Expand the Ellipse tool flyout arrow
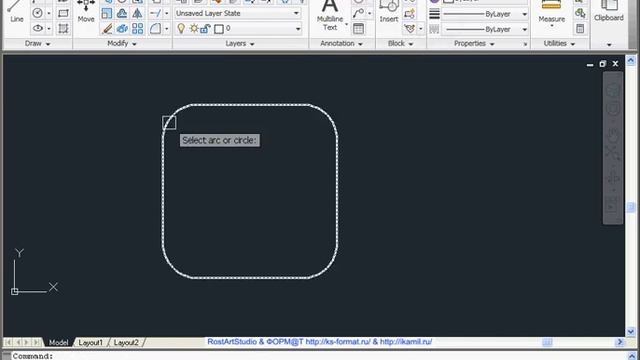The image size is (640, 360). 49,29
